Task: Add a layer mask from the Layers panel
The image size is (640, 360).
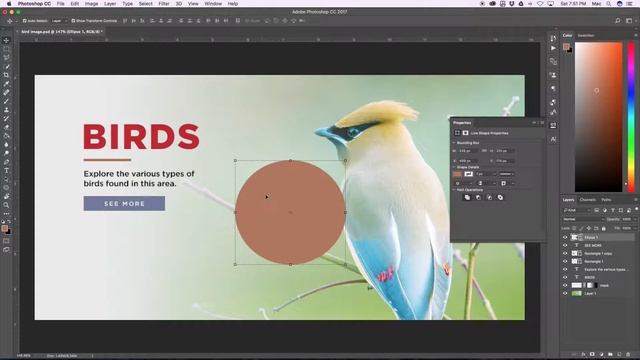Action: (592, 354)
